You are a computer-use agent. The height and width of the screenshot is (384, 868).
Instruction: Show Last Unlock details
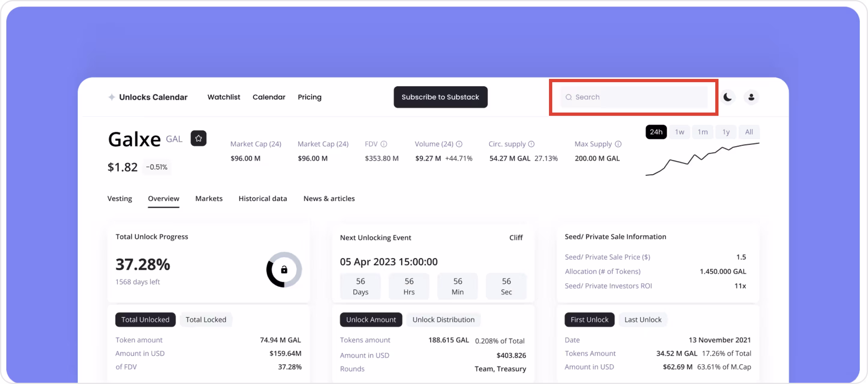[643, 319]
